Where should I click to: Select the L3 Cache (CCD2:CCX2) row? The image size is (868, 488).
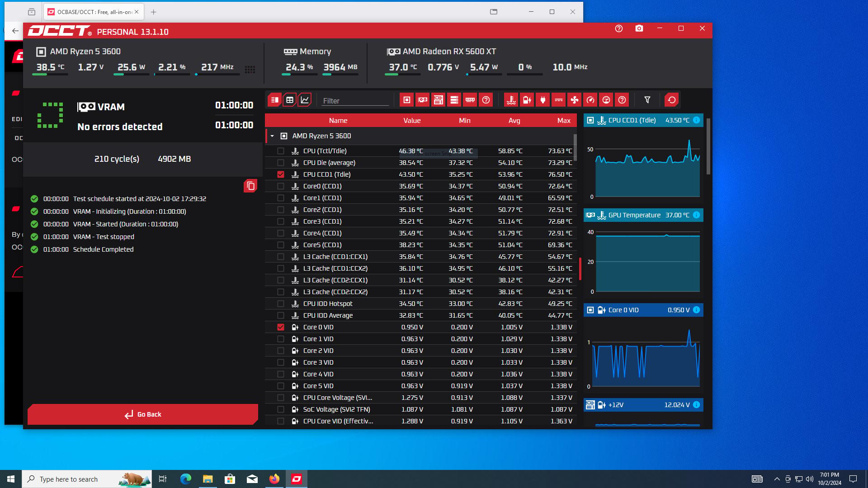[420, 292]
